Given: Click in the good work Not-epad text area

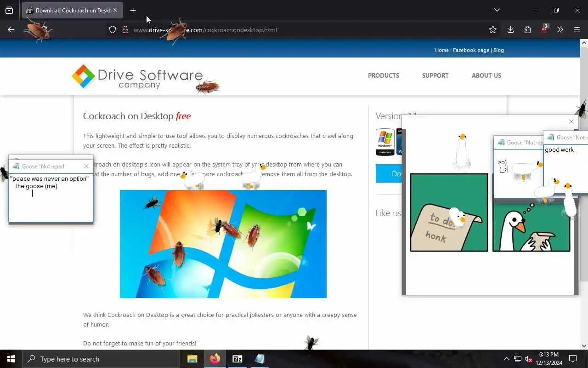Looking at the screenshot, I should click(566, 168).
